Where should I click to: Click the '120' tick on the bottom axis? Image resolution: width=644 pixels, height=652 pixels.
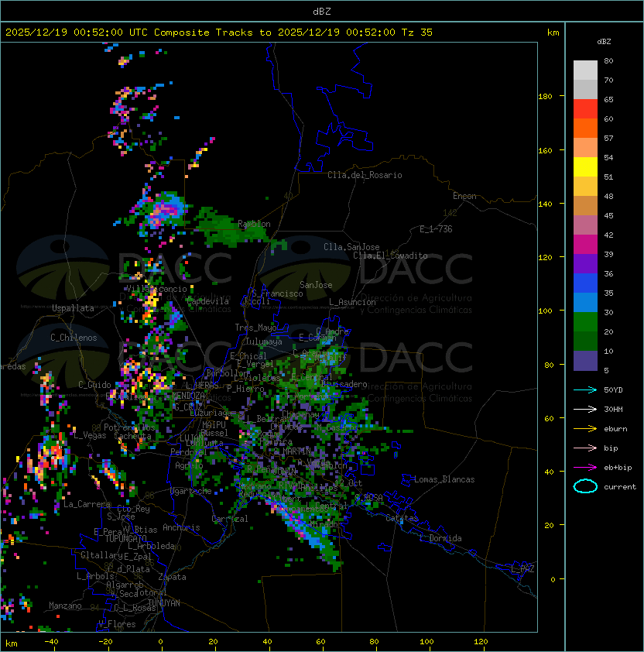[481, 642]
